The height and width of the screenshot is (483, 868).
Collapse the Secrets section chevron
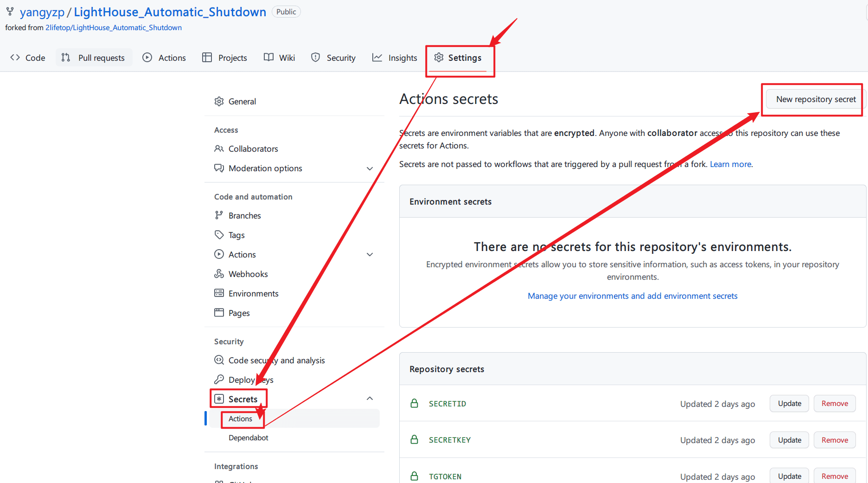point(370,399)
